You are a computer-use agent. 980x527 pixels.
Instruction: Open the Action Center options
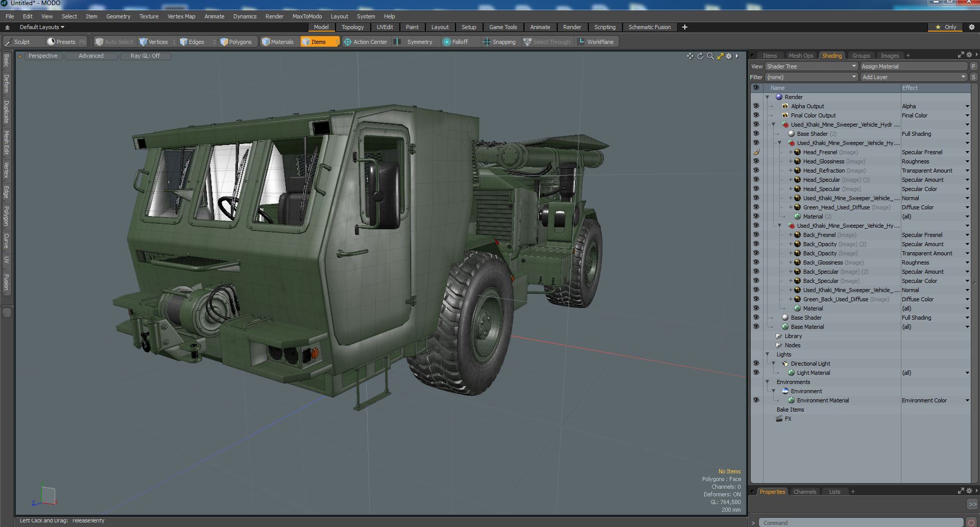(x=365, y=42)
